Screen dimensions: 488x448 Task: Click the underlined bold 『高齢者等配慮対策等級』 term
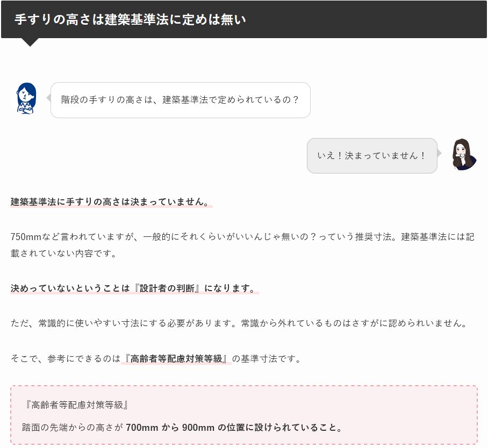coord(176,358)
